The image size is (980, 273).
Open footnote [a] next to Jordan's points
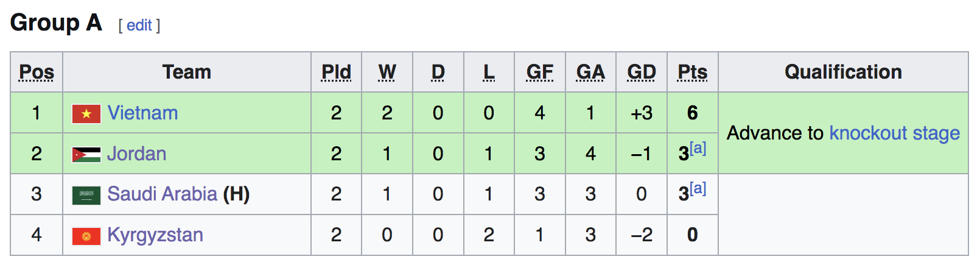(x=698, y=148)
